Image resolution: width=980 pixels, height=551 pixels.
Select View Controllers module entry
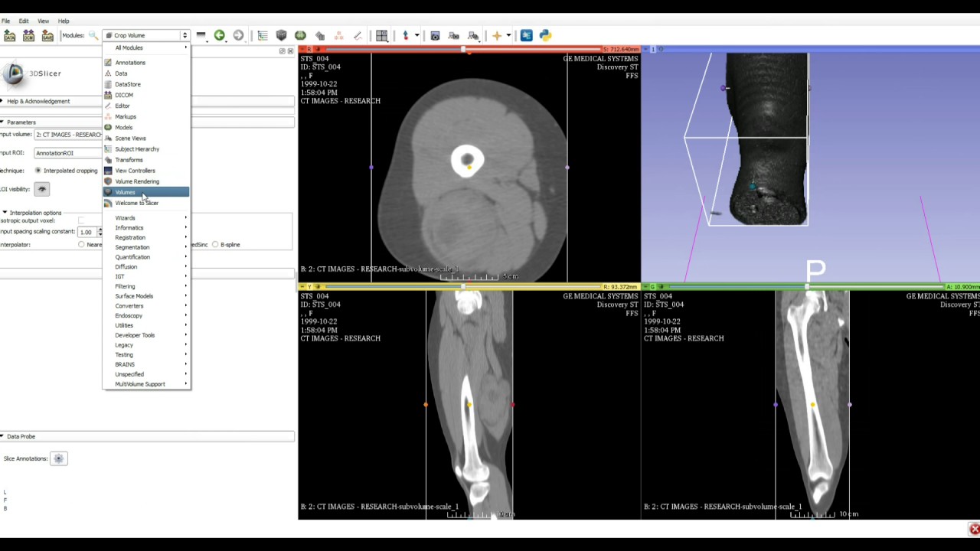pos(146,171)
